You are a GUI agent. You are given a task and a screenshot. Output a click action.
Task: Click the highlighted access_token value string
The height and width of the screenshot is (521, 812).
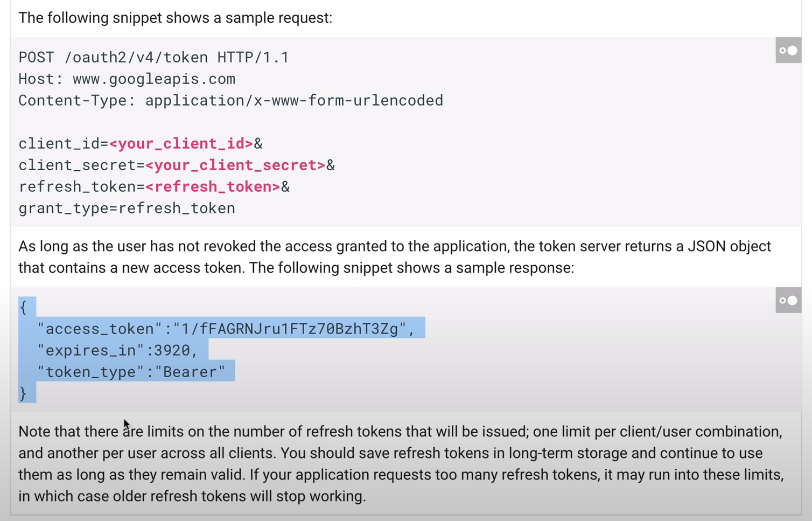(290, 329)
